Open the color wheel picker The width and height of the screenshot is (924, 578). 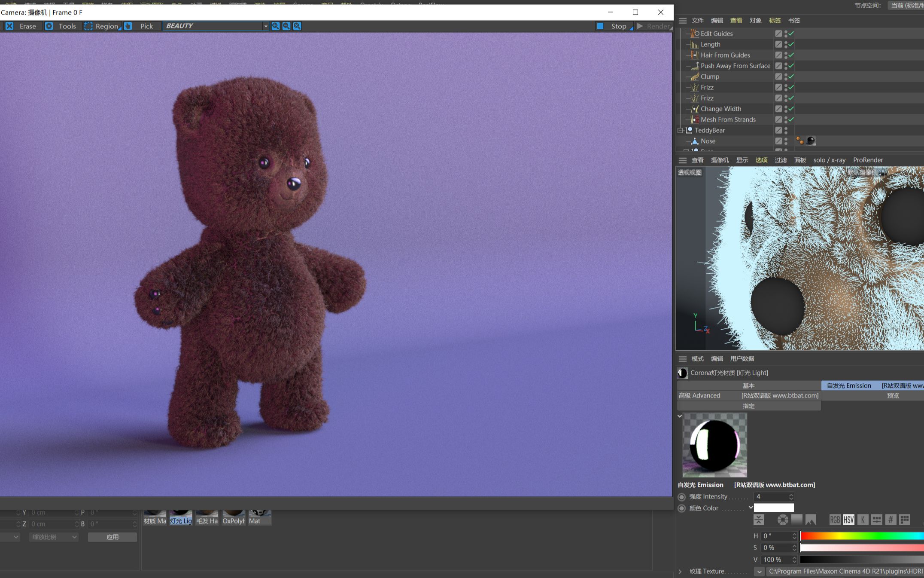(x=782, y=520)
